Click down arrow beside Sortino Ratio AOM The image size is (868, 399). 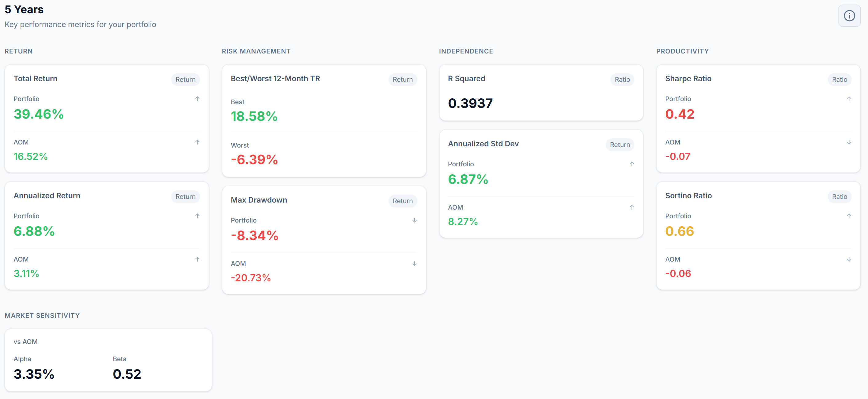849,259
